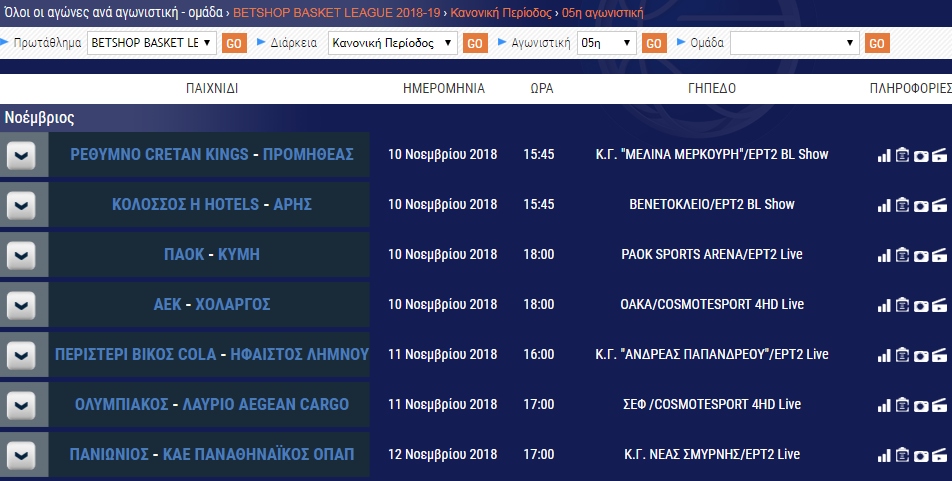Click GO next to Πρωτάθλημα dropdown
Viewport: 952px width, 481px height.
coord(234,43)
